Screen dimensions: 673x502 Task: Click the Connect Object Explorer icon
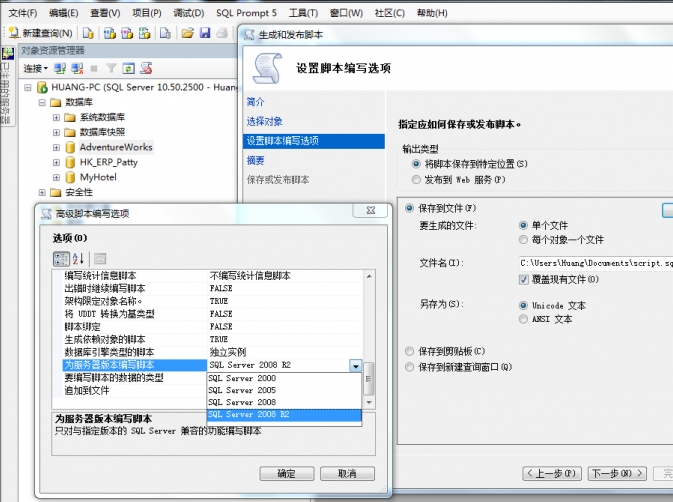[x=60, y=68]
